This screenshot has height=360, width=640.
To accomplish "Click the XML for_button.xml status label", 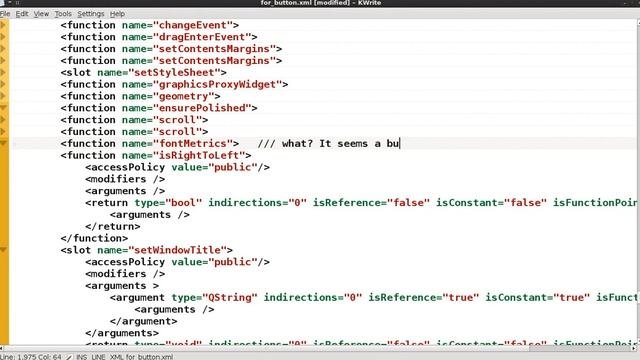I will [141, 357].
